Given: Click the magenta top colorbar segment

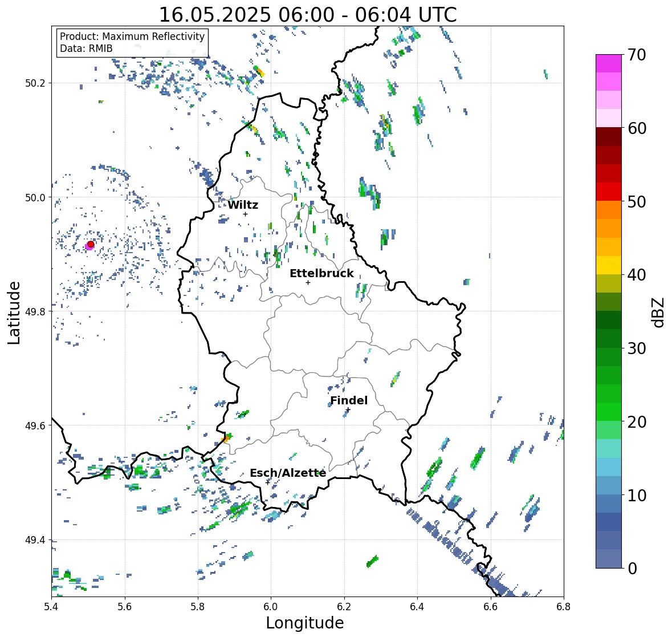Looking at the screenshot, I should tap(609, 63).
